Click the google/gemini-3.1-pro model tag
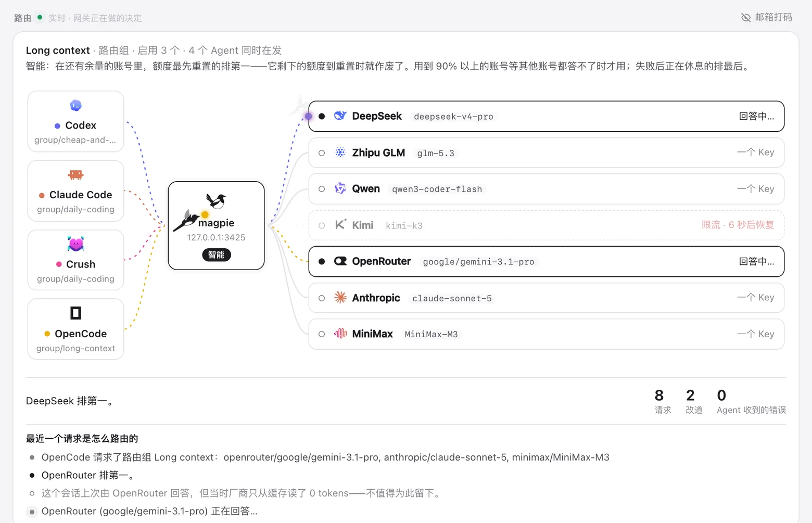This screenshot has height=523, width=812. pos(478,262)
